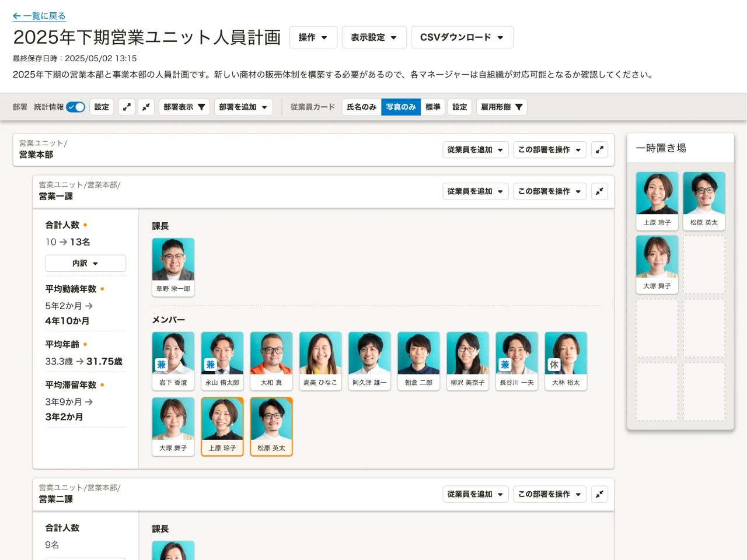Open この部署を操作 for 営業二課
Image resolution: width=747 pixels, height=560 pixels.
tap(550, 494)
